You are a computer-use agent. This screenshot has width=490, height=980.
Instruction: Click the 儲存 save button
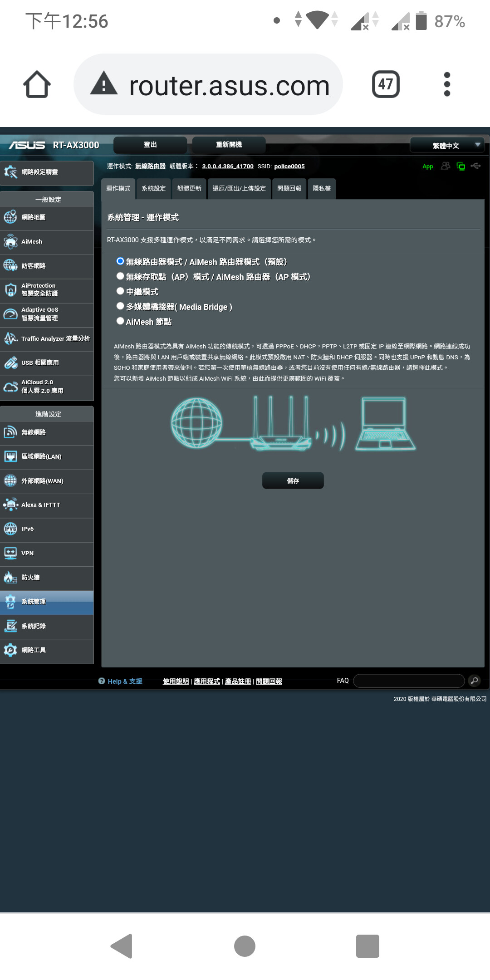293,480
